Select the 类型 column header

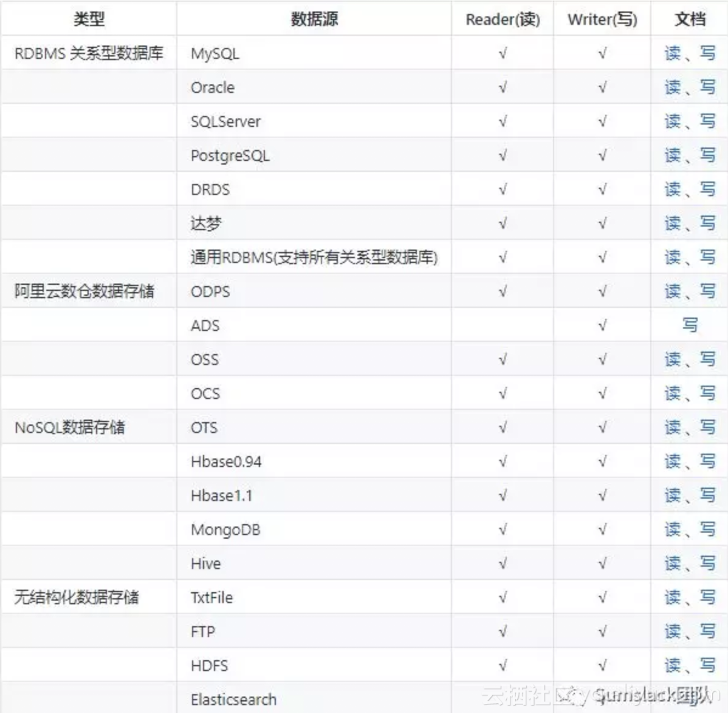[89, 19]
